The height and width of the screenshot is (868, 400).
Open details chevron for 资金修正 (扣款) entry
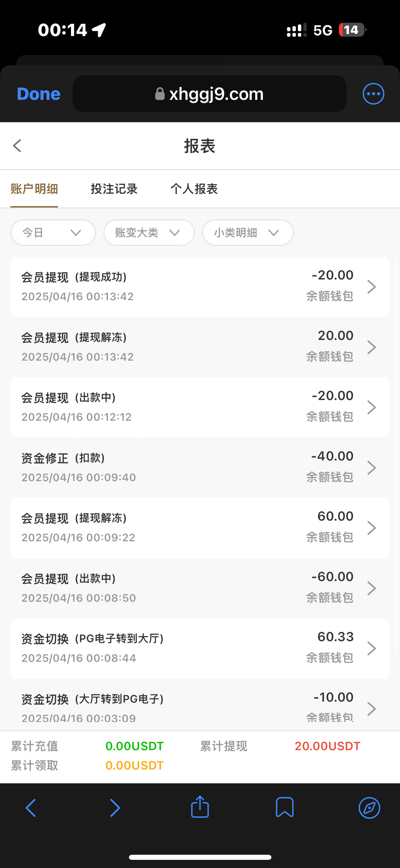[x=372, y=468]
